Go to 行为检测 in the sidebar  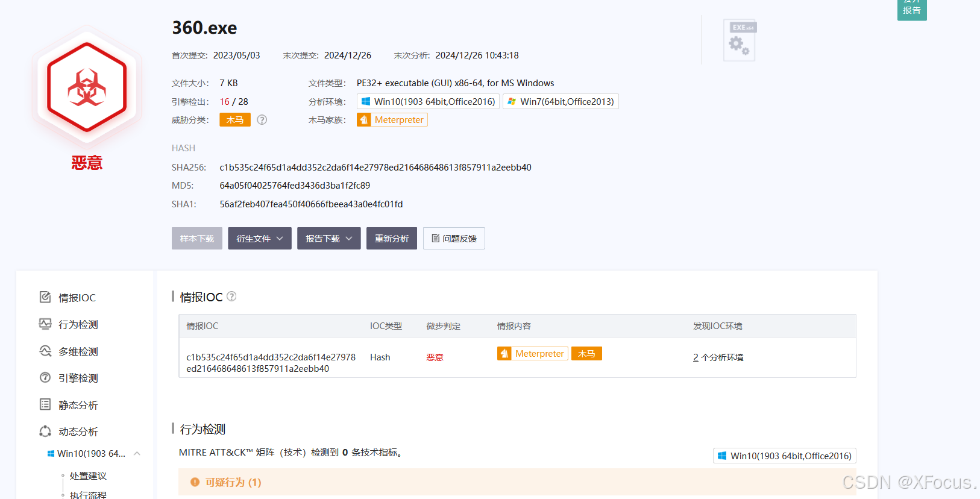(x=78, y=324)
